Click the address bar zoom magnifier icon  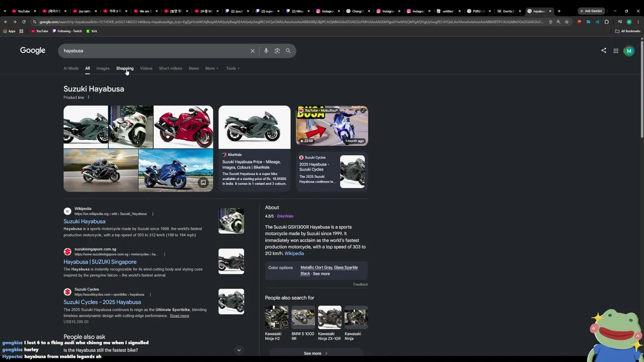coord(558,22)
